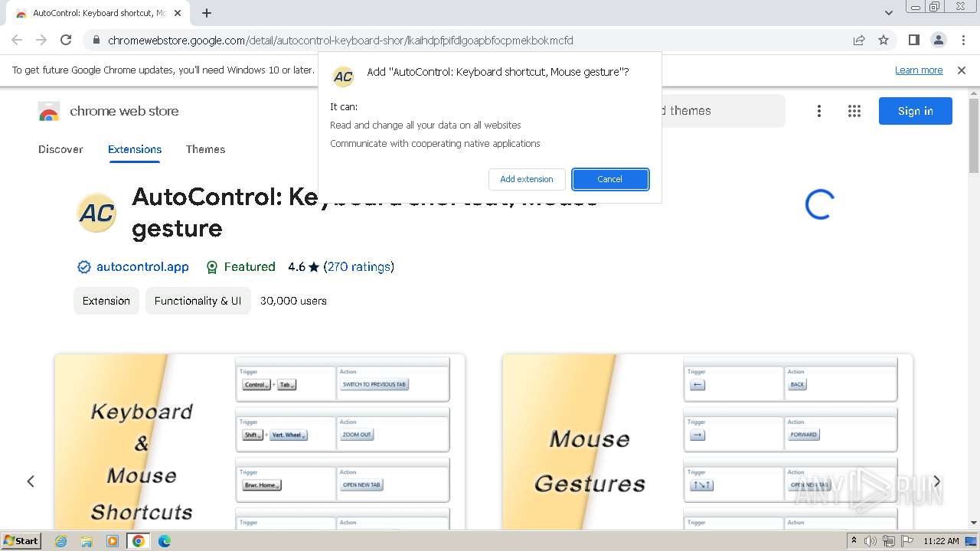Click the 30,000 users text
This screenshot has height=551, width=980.
click(x=293, y=301)
